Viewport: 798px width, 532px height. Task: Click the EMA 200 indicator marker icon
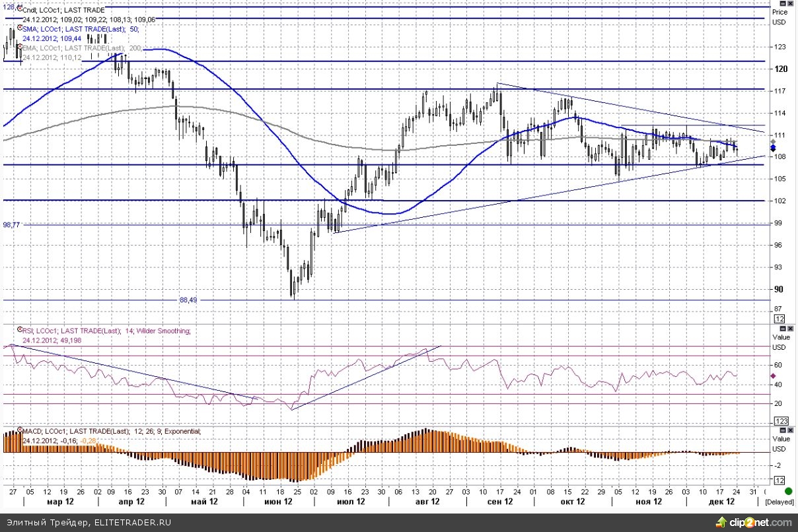point(19,48)
